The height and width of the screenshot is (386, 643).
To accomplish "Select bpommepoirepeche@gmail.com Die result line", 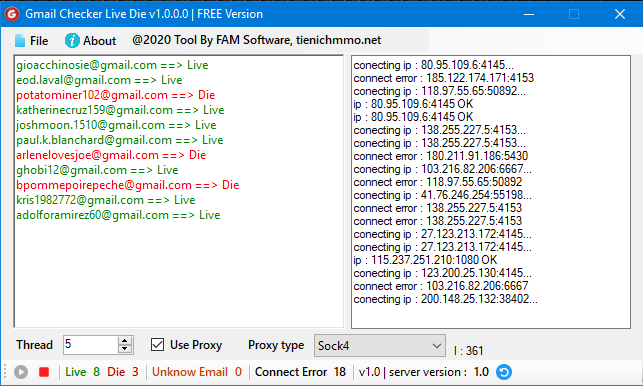I will pos(128,185).
